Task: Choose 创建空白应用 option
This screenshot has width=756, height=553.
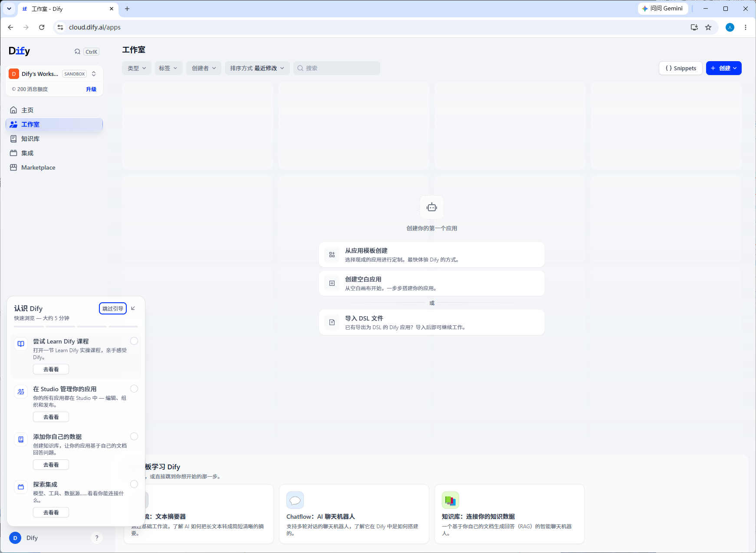Action: 432,283
